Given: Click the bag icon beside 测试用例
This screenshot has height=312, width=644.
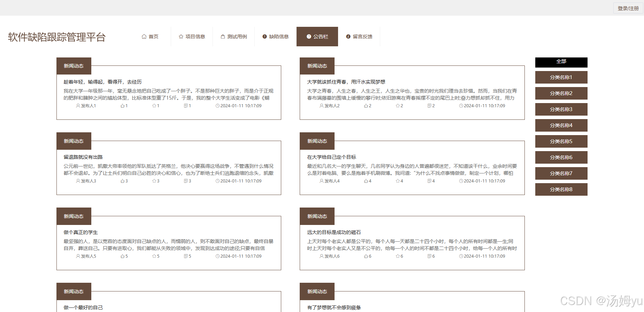Looking at the screenshot, I should click(223, 37).
